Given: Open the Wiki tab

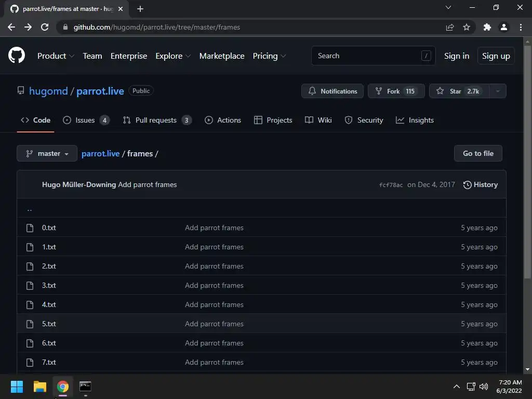Looking at the screenshot, I should (x=318, y=120).
